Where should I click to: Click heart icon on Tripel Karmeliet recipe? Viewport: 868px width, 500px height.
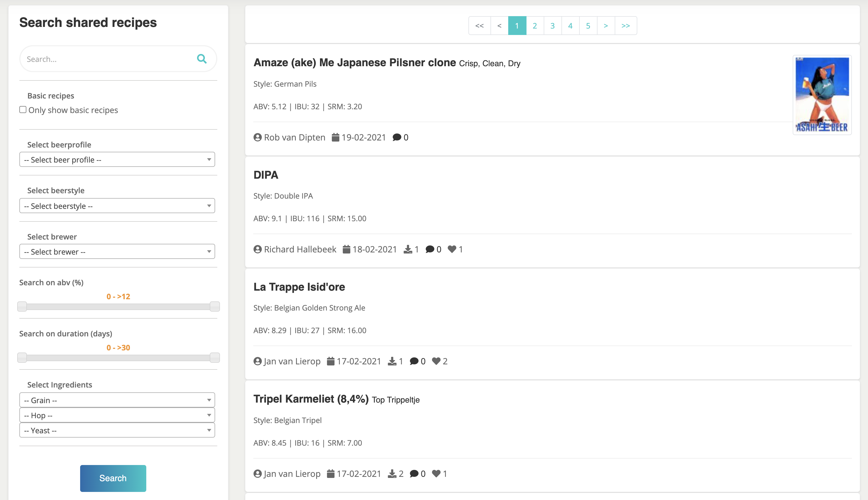(x=436, y=474)
